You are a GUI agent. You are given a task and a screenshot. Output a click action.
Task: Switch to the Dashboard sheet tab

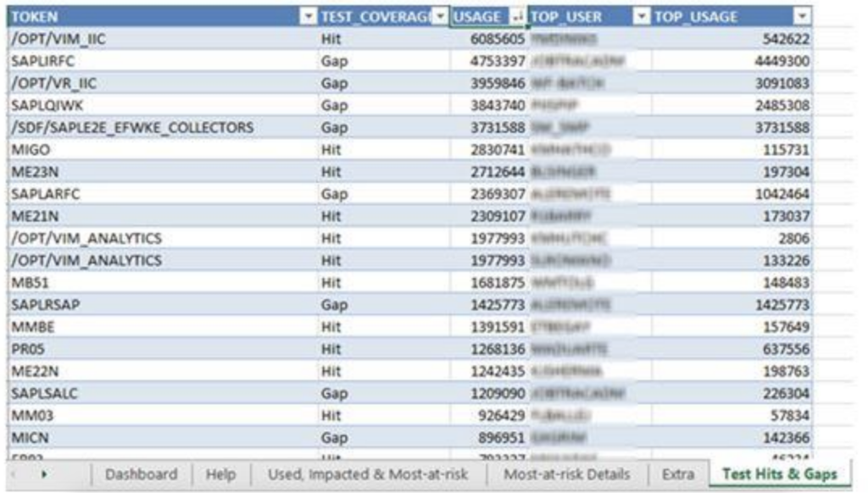(142, 474)
